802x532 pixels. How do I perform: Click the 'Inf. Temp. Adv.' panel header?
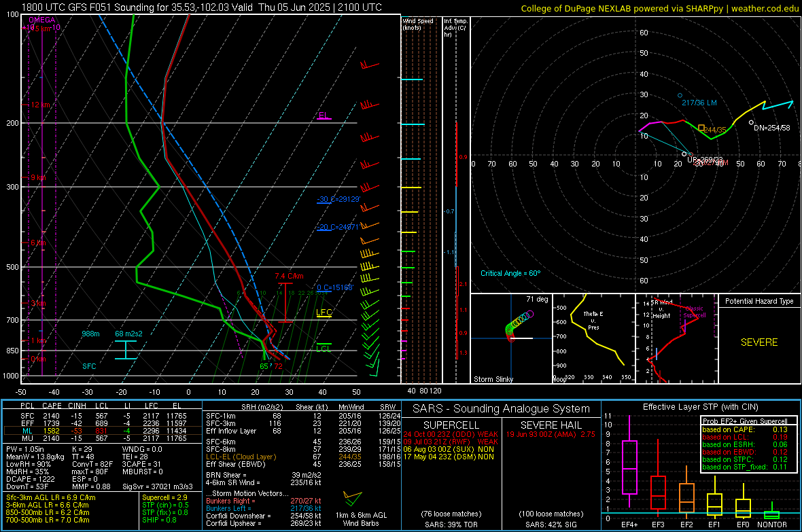pos(455,28)
